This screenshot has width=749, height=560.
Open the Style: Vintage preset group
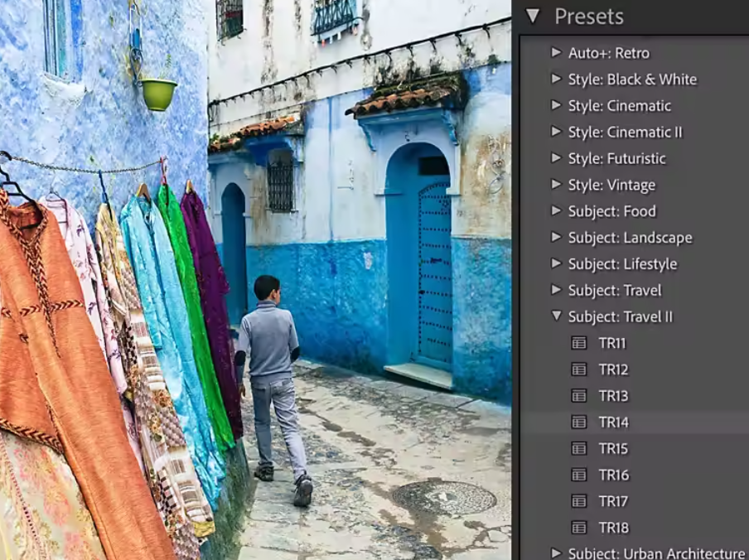coord(556,185)
